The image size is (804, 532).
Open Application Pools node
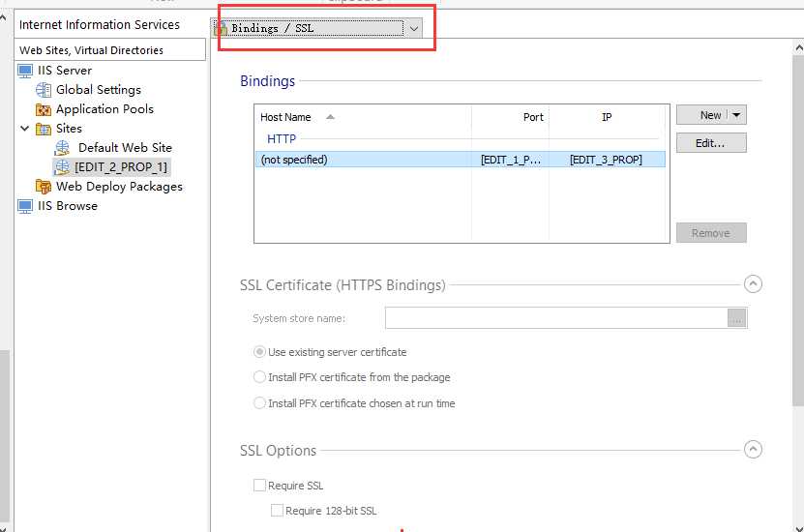(x=104, y=109)
